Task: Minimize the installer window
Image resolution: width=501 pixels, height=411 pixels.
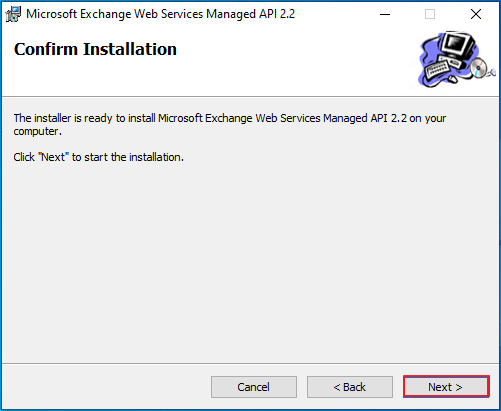Action: point(385,14)
